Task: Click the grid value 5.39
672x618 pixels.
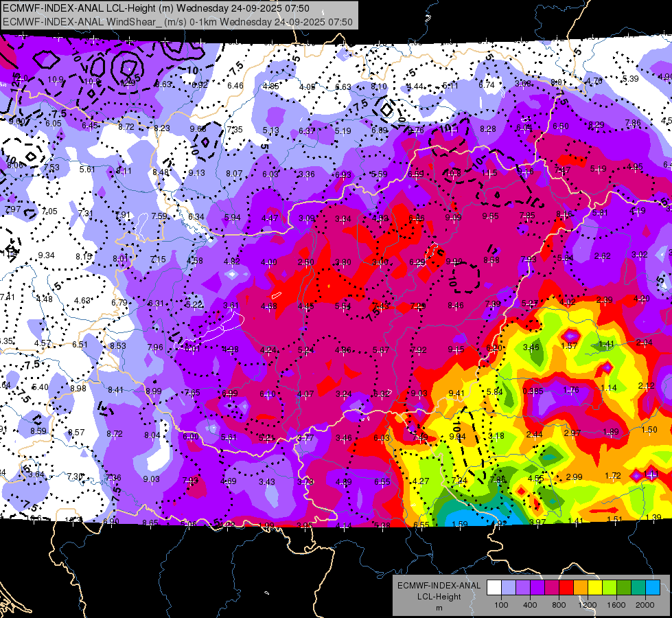Action: coord(630,78)
